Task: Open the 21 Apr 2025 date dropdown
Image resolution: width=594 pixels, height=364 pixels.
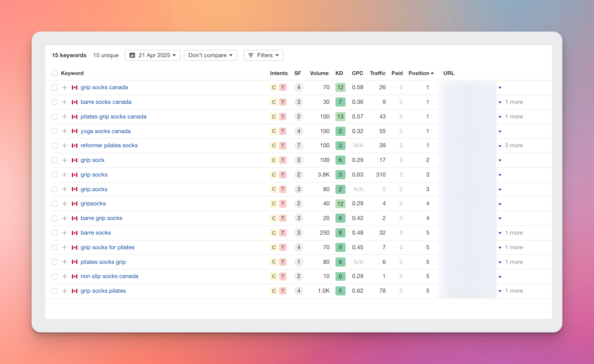Action: point(153,55)
